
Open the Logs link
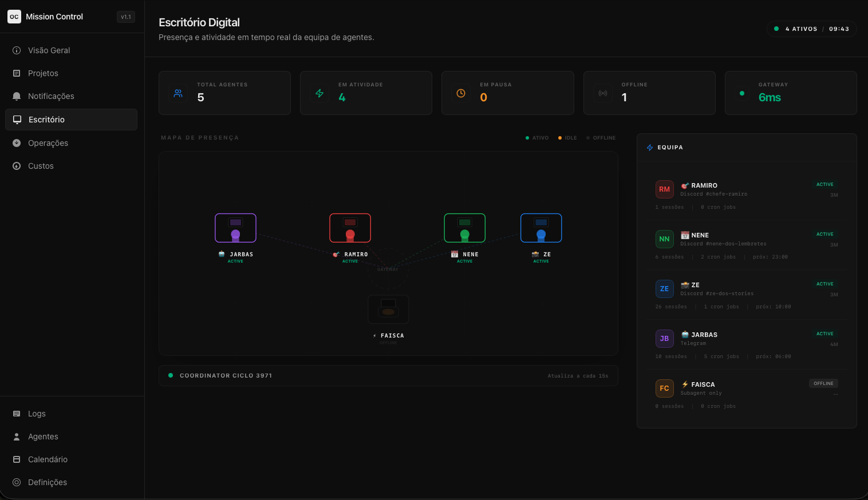[72, 414]
